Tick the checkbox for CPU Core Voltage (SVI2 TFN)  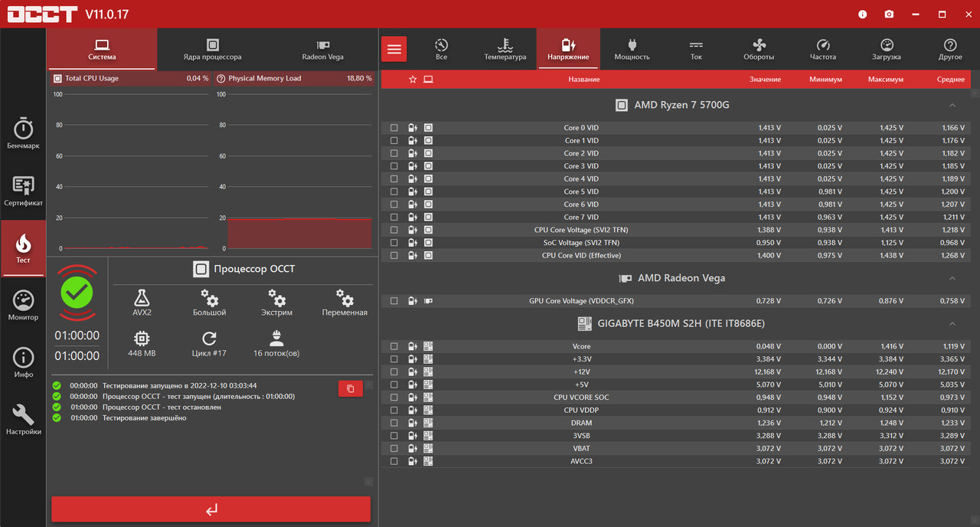click(394, 230)
